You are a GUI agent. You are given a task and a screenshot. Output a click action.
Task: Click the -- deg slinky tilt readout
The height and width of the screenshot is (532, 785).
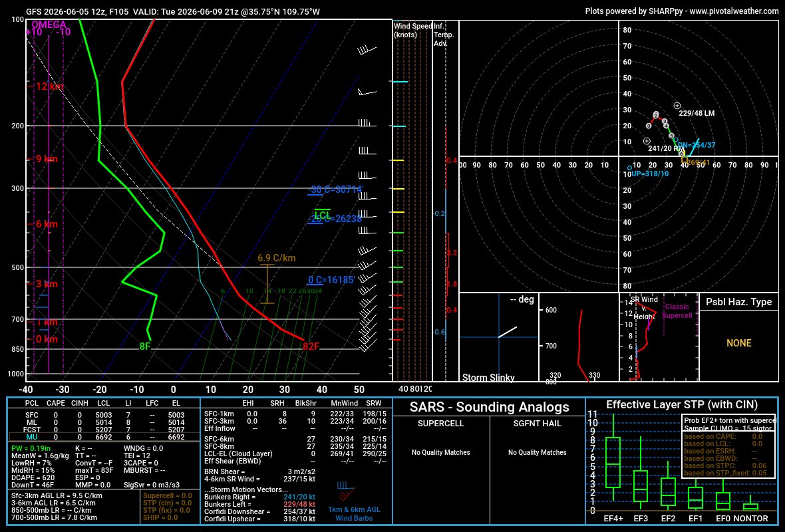point(522,299)
